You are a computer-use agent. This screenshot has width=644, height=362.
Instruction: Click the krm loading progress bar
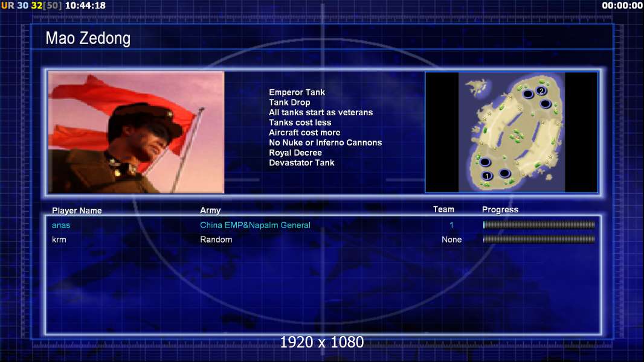coord(539,239)
